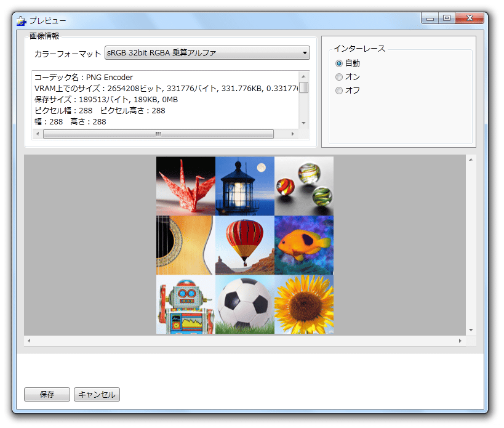Click the info box scroll-left arrow

[x=38, y=134]
